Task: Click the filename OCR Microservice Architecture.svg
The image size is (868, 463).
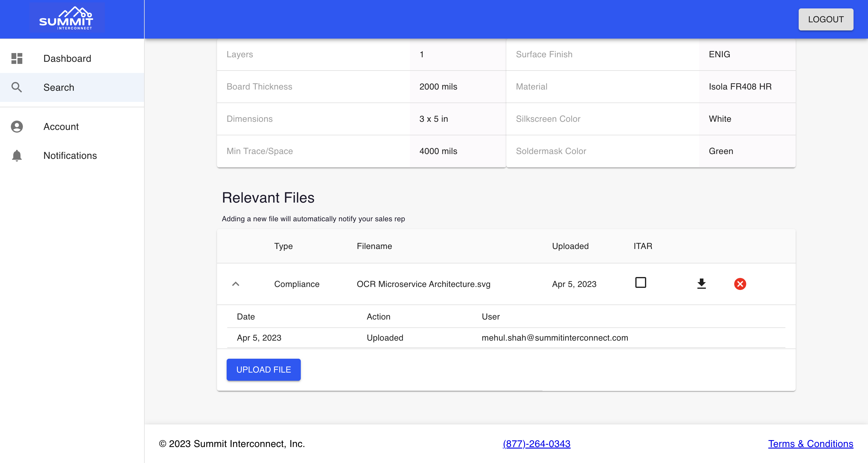Action: tap(423, 284)
